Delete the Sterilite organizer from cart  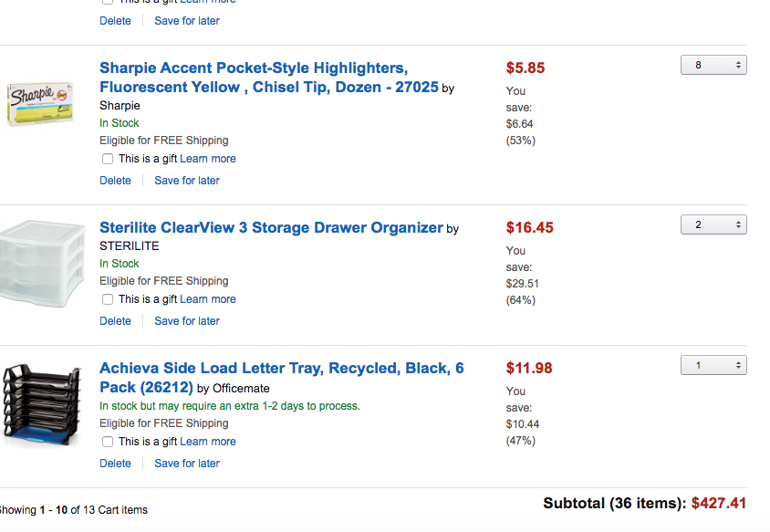[115, 321]
